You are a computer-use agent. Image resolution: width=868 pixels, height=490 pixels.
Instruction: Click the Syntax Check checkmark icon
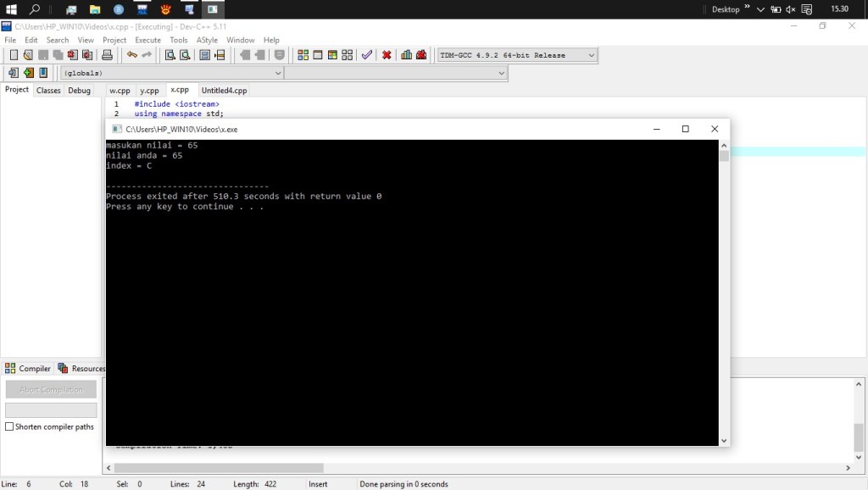366,55
